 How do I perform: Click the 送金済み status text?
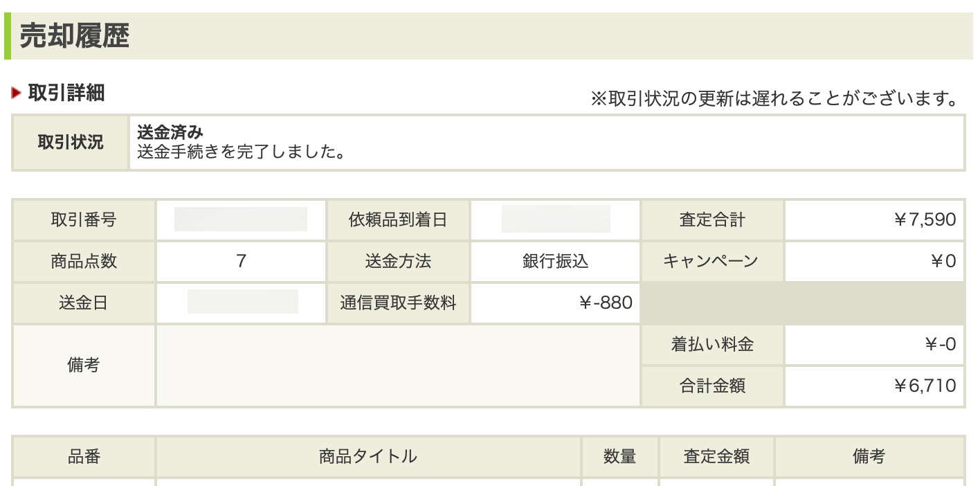tap(170, 132)
